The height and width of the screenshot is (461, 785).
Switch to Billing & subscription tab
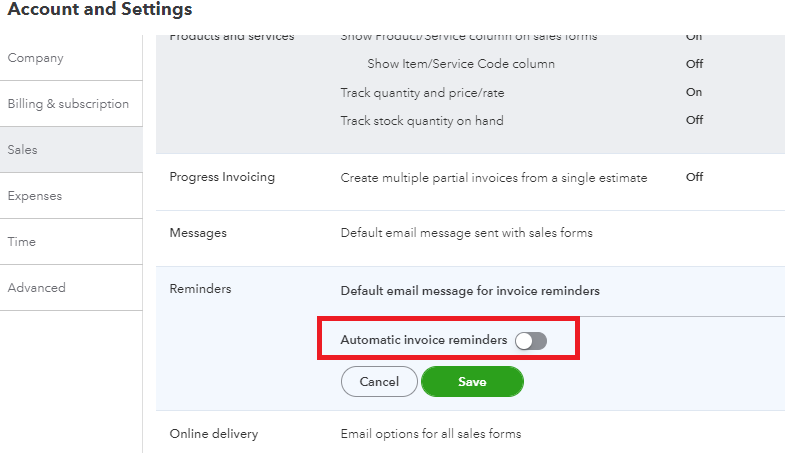coord(68,104)
